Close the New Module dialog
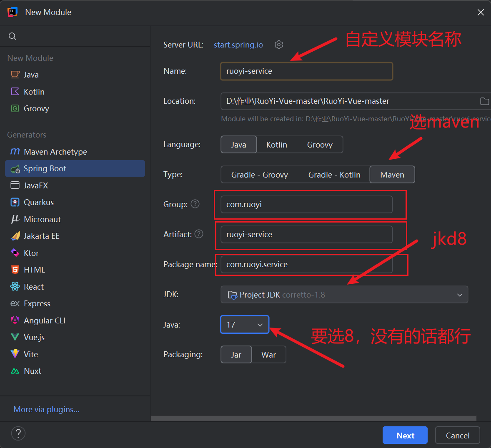This screenshot has height=448, width=491. click(x=481, y=12)
